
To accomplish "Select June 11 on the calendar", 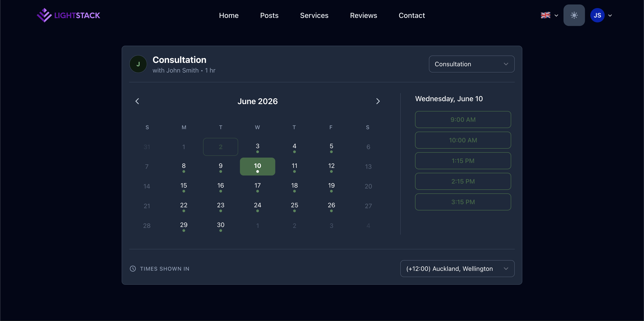I will click(x=294, y=167).
